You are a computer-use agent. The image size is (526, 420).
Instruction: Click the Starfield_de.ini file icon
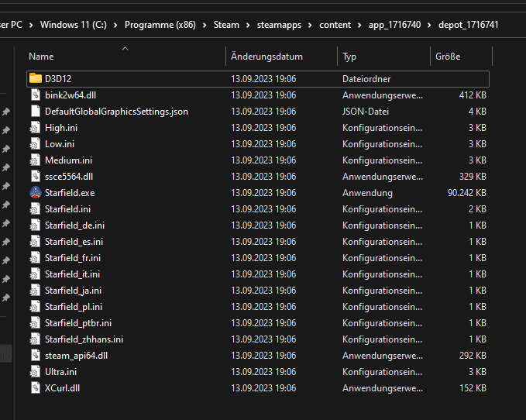pyautogui.click(x=35, y=225)
